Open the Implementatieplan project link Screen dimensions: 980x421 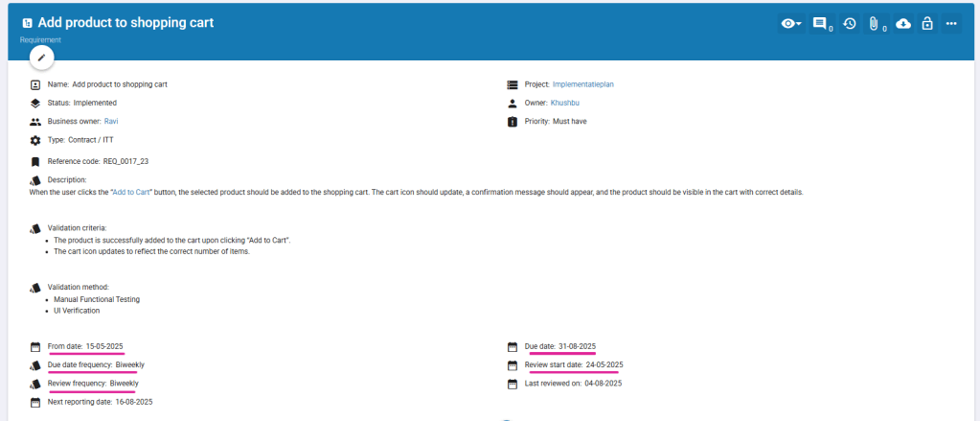tap(582, 84)
